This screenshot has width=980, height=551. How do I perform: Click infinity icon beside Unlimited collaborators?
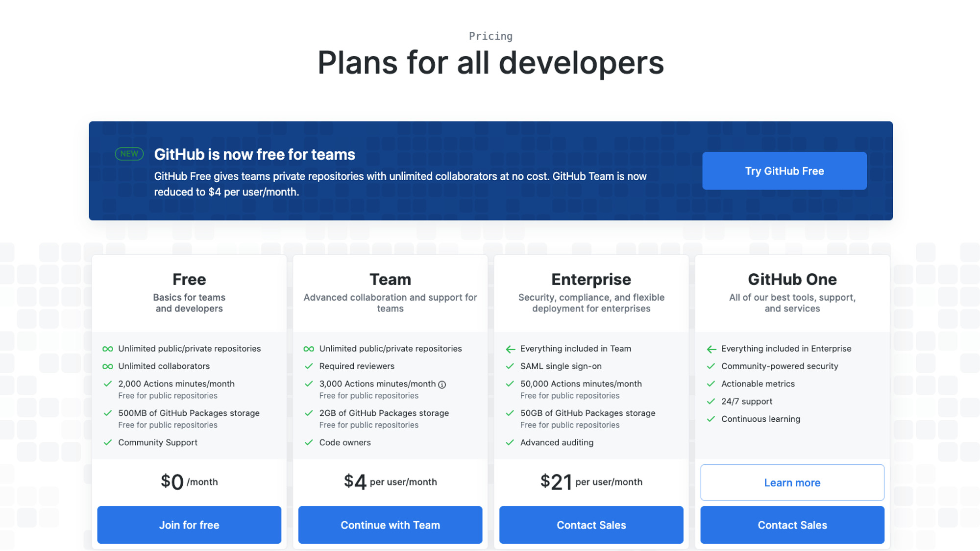click(x=108, y=366)
